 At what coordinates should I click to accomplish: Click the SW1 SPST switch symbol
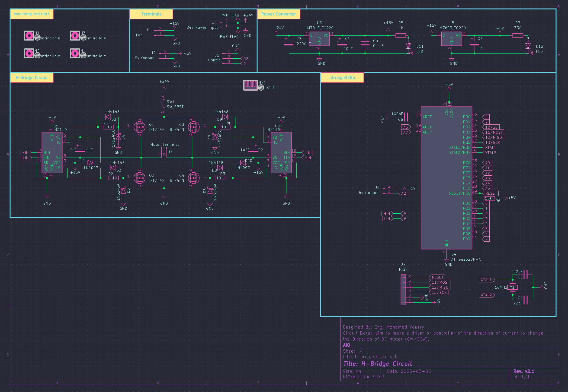[x=164, y=104]
